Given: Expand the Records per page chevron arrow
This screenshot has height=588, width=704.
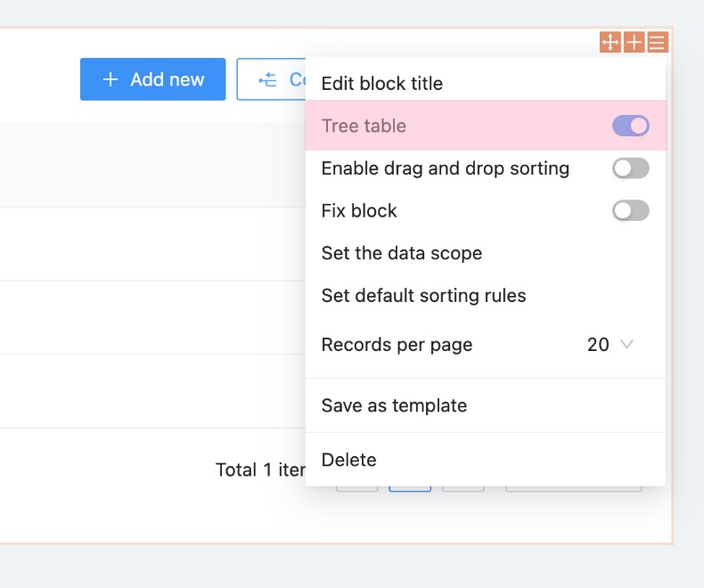Looking at the screenshot, I should (626, 345).
